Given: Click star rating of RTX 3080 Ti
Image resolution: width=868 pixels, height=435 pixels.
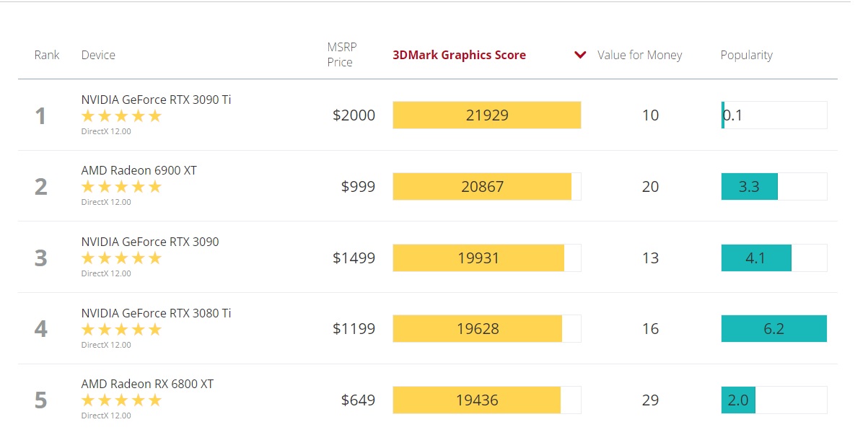Looking at the screenshot, I should 121,330.
